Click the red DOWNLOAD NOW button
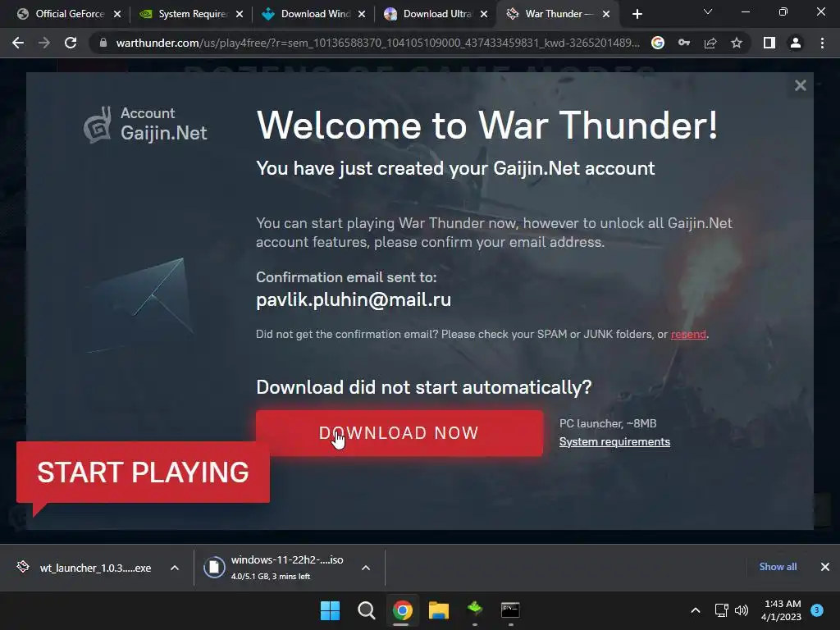The image size is (840, 630). point(399,433)
